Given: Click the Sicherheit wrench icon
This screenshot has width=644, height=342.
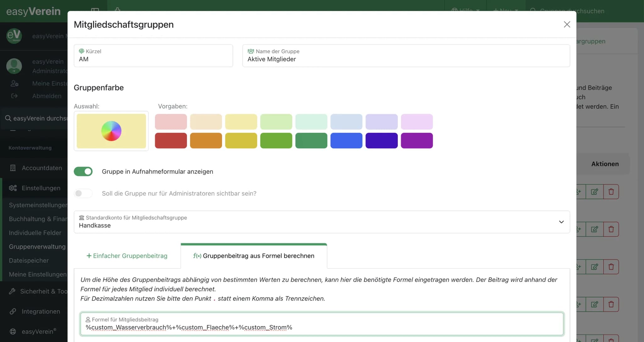Looking at the screenshot, I should coord(12,291).
